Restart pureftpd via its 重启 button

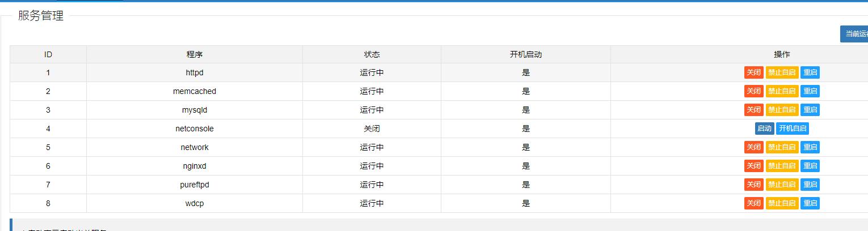[x=810, y=185]
